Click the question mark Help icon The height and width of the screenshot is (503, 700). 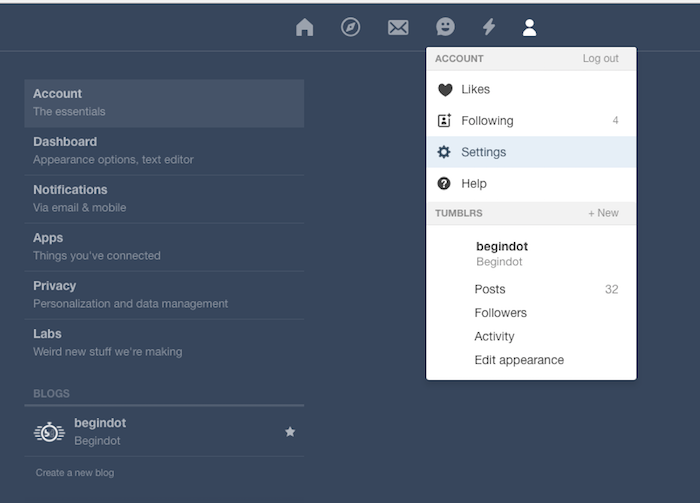[x=444, y=183]
